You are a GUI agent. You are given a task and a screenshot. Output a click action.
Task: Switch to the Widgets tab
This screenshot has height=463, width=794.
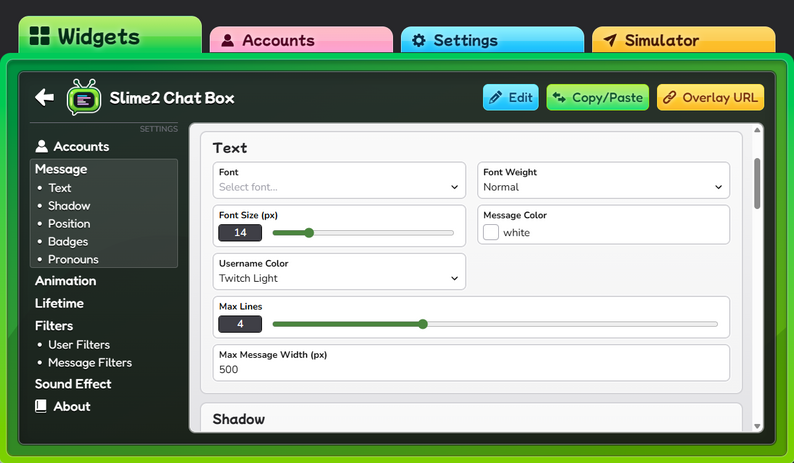tap(110, 35)
